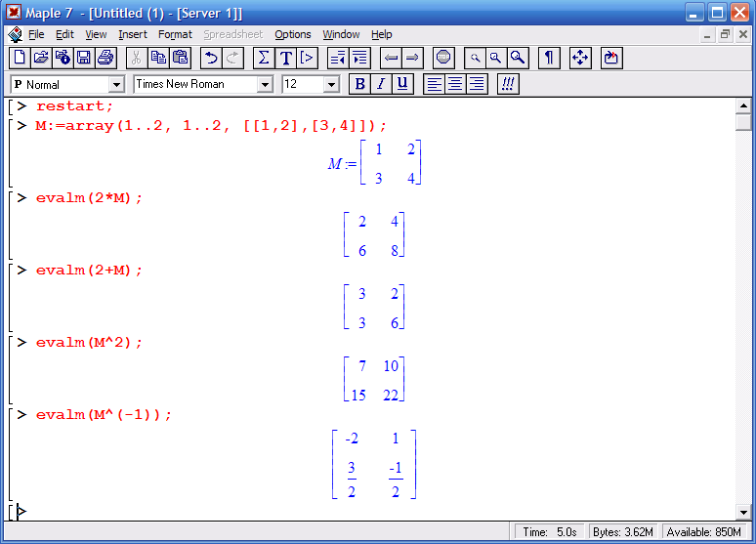The image size is (756, 544).
Task: Click the Time: 5.0s status entry
Action: 550,532
